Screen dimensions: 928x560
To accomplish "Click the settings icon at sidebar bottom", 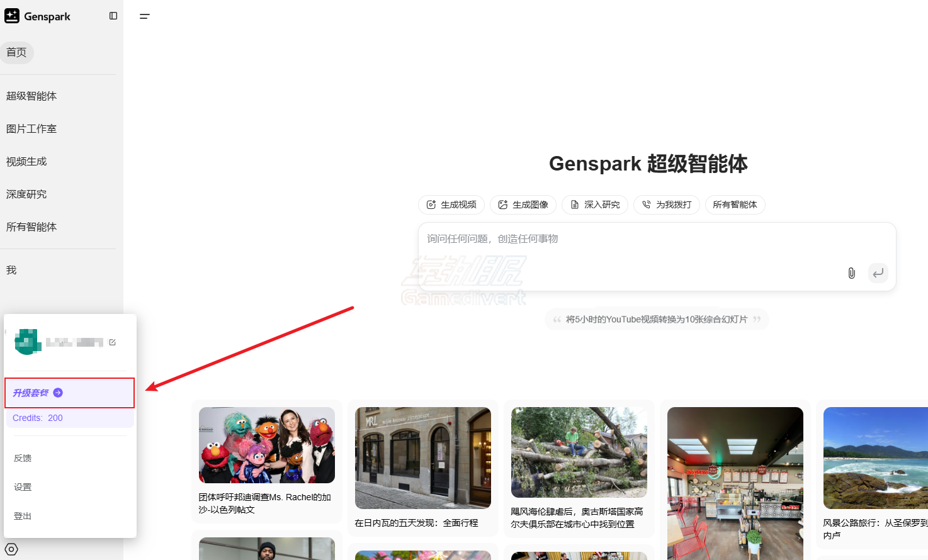I will 11,549.
